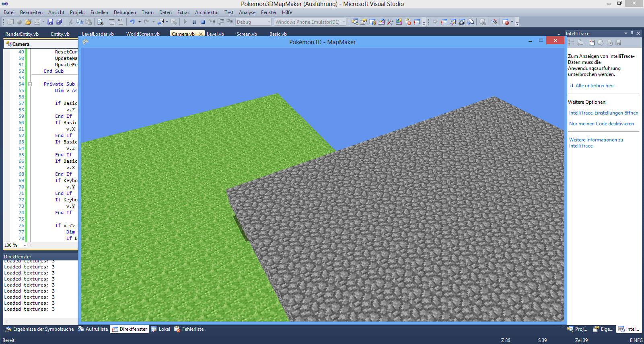644x344 pixels.
Task: Open the editor zoom 100 % dropdown
Action: [x=25, y=245]
